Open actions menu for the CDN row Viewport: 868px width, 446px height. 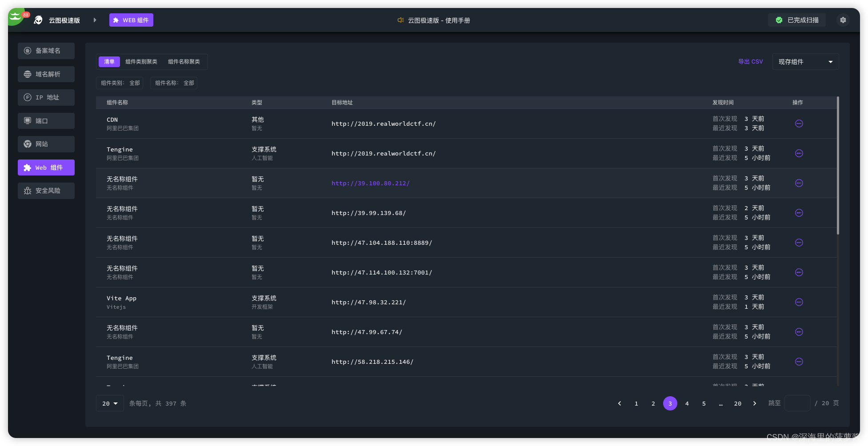[x=799, y=123]
